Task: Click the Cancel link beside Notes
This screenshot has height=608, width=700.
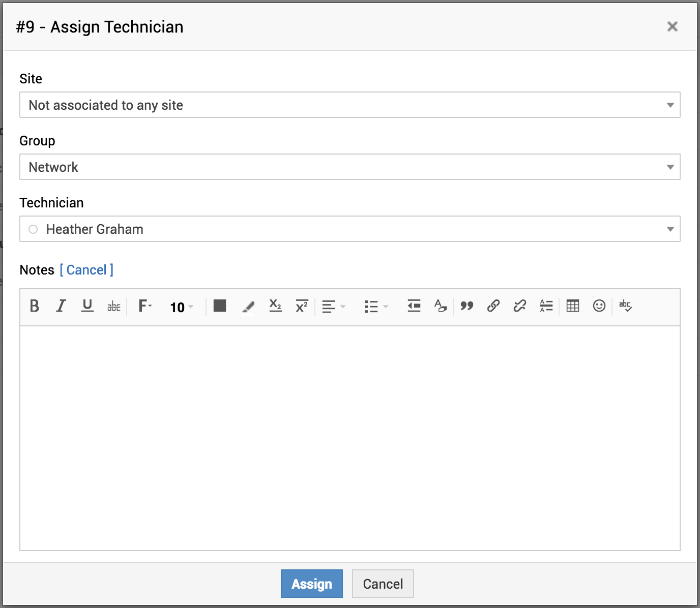Action: click(86, 270)
